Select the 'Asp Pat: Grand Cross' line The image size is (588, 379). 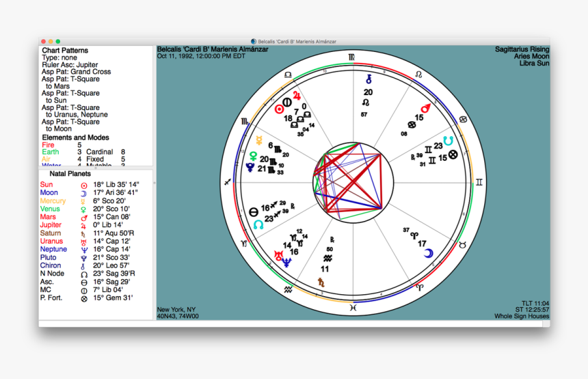point(76,72)
